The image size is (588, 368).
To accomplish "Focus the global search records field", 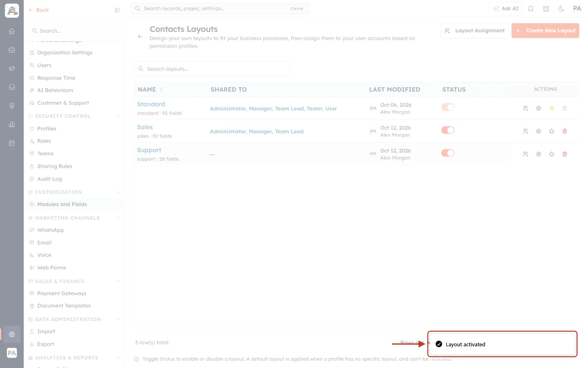I will pyautogui.click(x=220, y=9).
